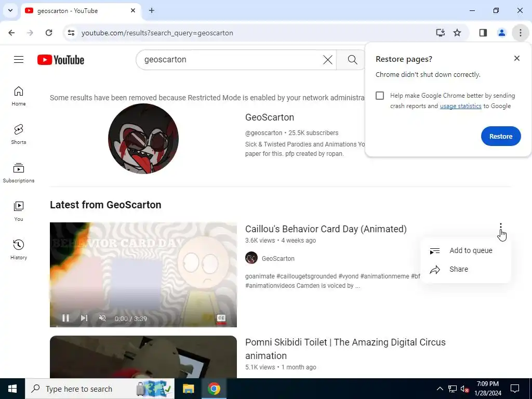
Task: Open the Chrome profile icon
Action: coord(501,33)
